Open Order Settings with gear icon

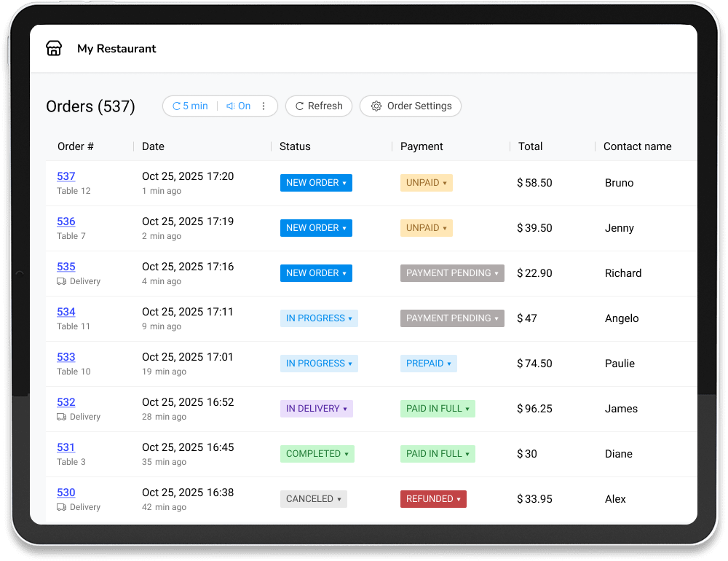(411, 106)
